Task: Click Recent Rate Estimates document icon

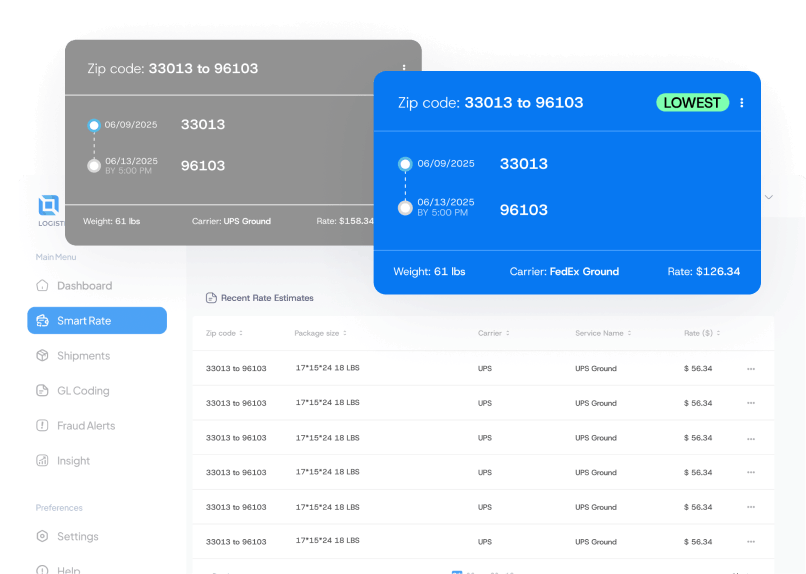Action: [211, 298]
